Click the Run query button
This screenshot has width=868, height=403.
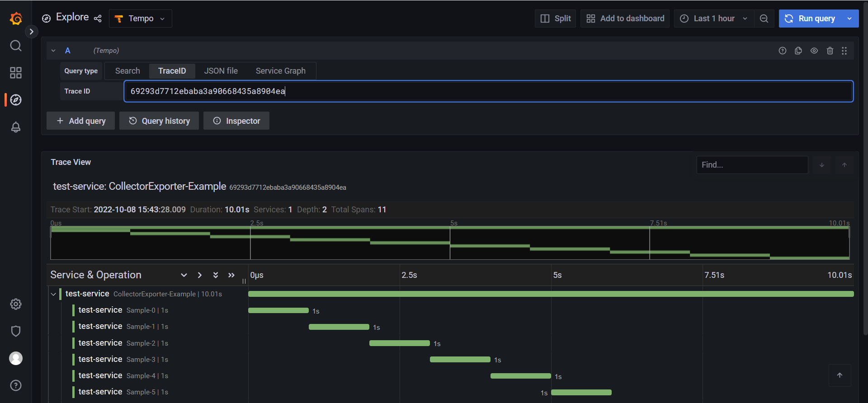tap(810, 19)
